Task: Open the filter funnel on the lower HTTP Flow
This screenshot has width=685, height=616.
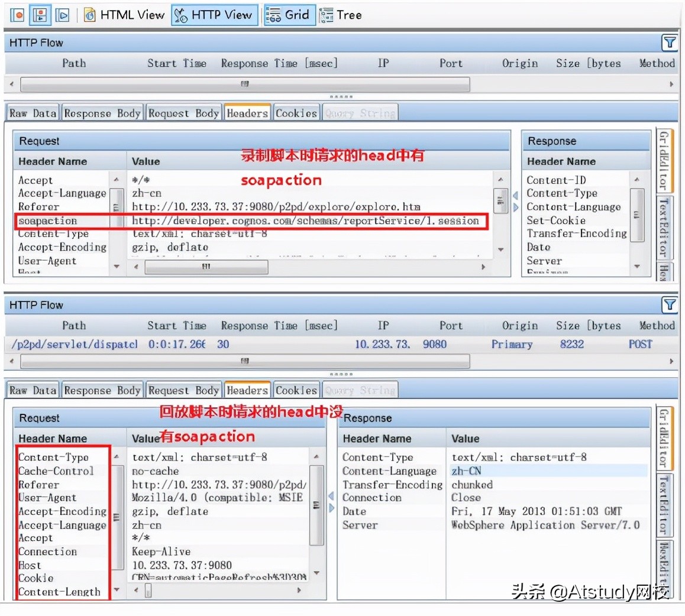Action: [x=669, y=304]
